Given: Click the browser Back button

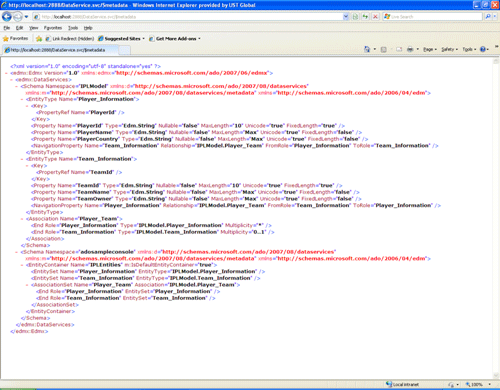Looking at the screenshot, I should (x=7, y=16).
